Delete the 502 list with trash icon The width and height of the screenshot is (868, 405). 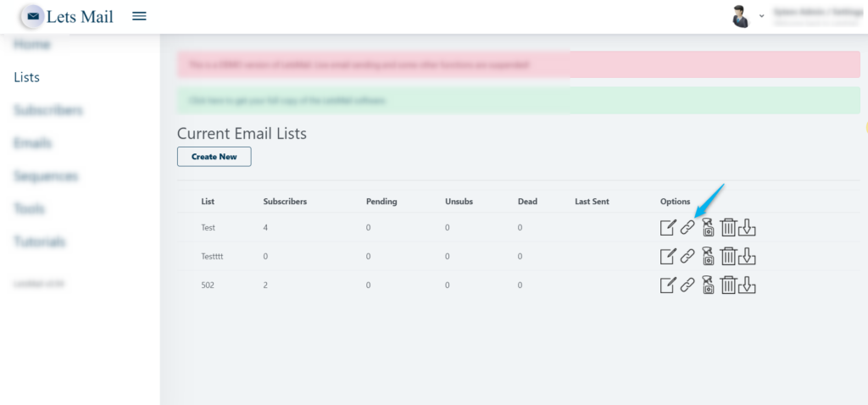click(x=728, y=285)
